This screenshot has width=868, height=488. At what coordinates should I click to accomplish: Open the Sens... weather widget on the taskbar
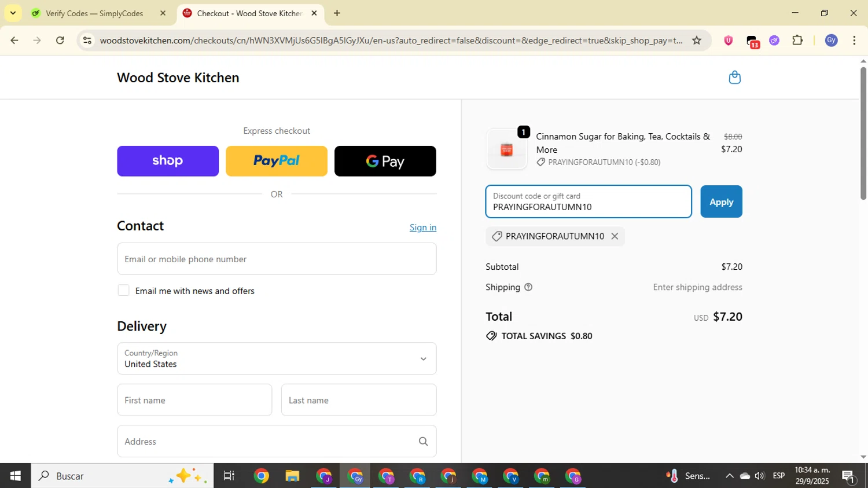coord(688,476)
